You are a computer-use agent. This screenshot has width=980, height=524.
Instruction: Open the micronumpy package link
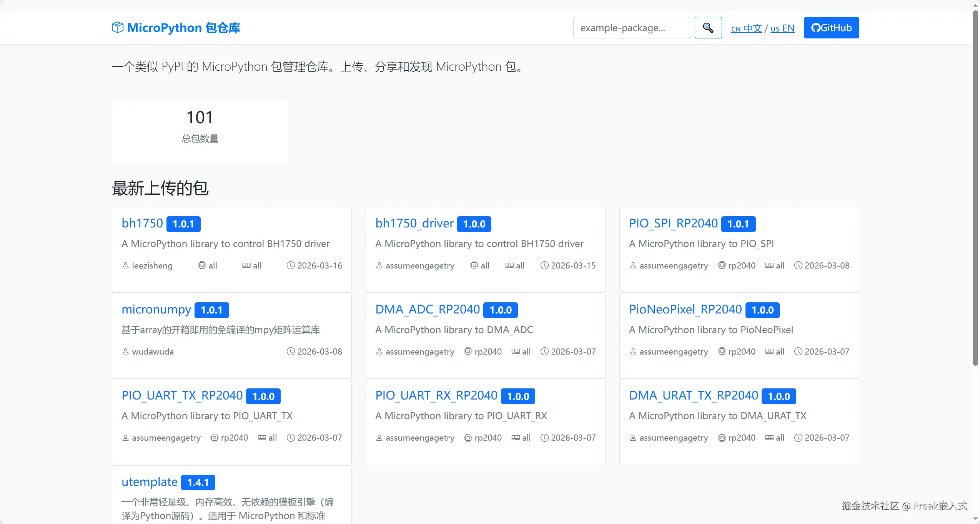click(x=156, y=309)
